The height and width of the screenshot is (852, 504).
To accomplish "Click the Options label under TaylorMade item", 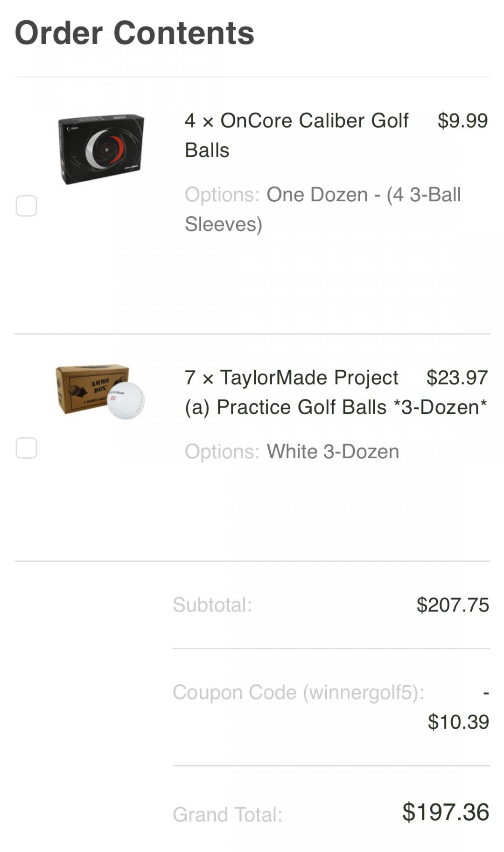I will click(x=222, y=452).
